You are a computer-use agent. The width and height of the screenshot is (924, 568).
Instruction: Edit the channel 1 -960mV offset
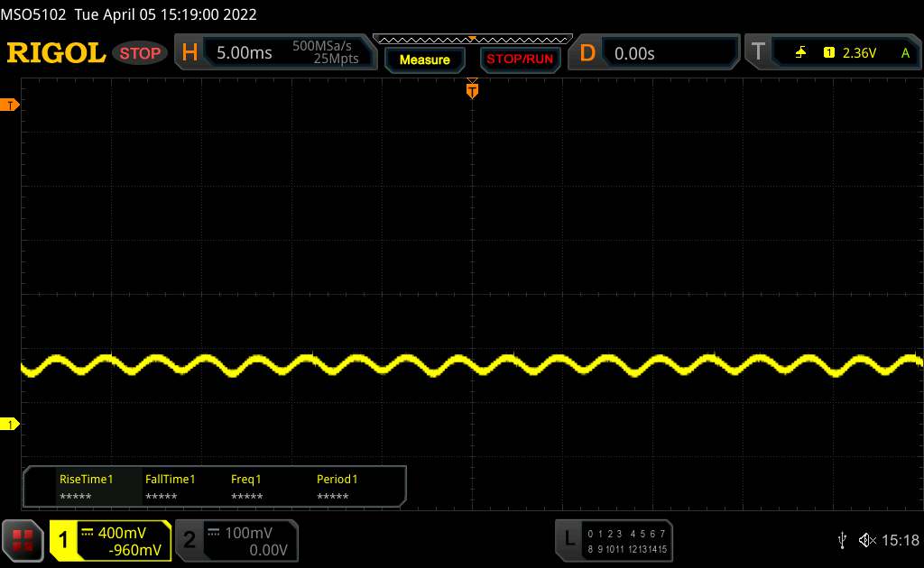[x=135, y=550]
